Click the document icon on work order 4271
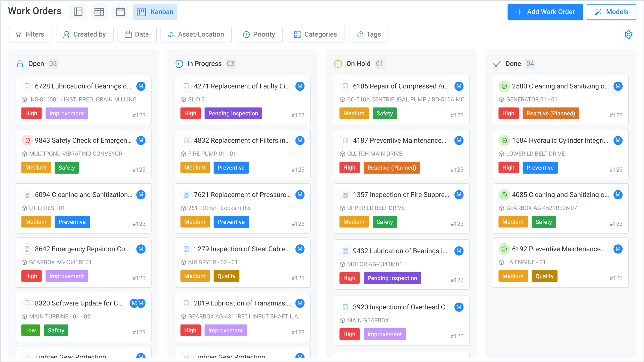This screenshot has height=362, width=644. coord(186,86)
